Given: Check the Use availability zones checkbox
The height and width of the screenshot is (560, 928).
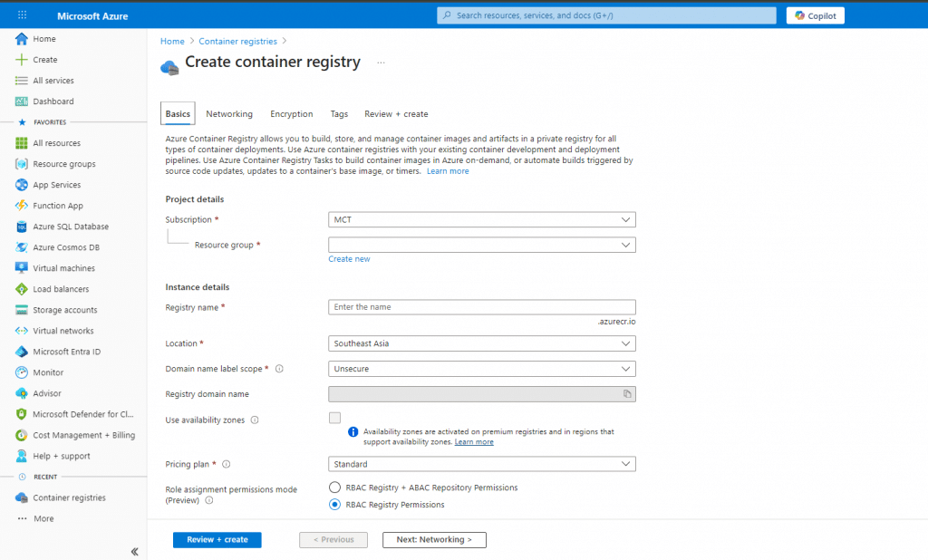Looking at the screenshot, I should [x=335, y=418].
